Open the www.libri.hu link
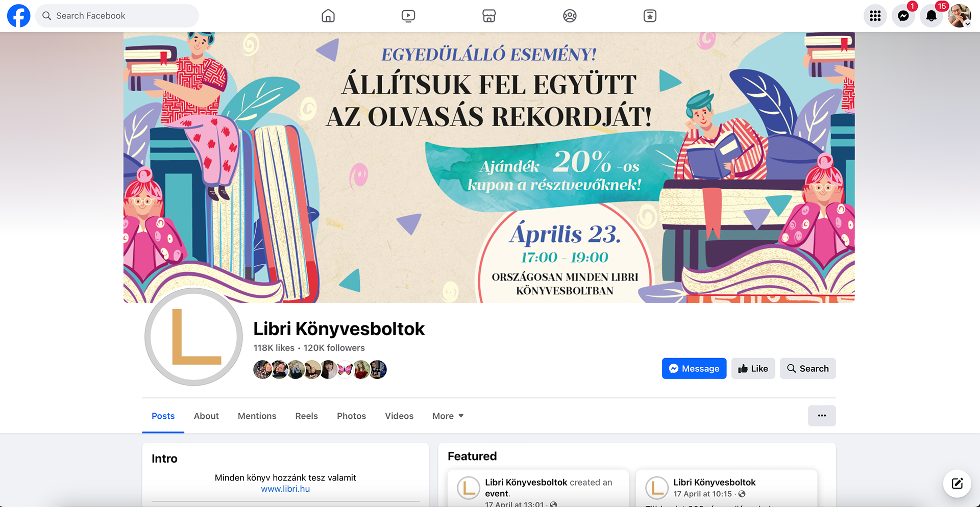The height and width of the screenshot is (507, 980). tap(285, 489)
